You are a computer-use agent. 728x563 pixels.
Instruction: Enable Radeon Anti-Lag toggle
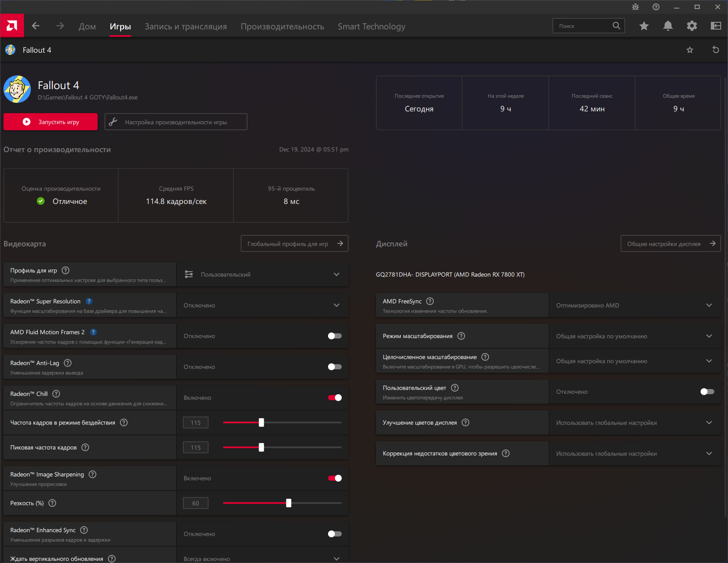[x=335, y=367]
